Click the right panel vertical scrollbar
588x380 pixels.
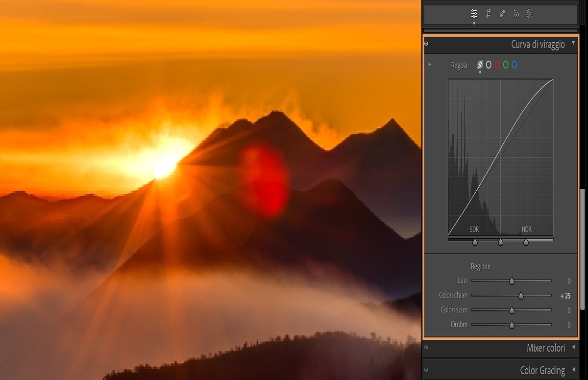click(582, 249)
